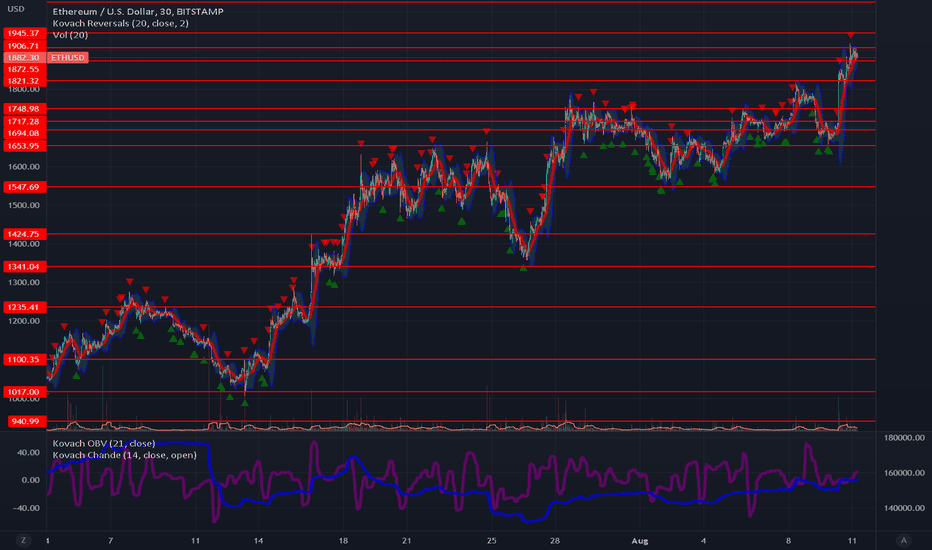This screenshot has height=550, width=932.
Task: Click the 180000.00 value on OBV axis
Action: point(904,438)
